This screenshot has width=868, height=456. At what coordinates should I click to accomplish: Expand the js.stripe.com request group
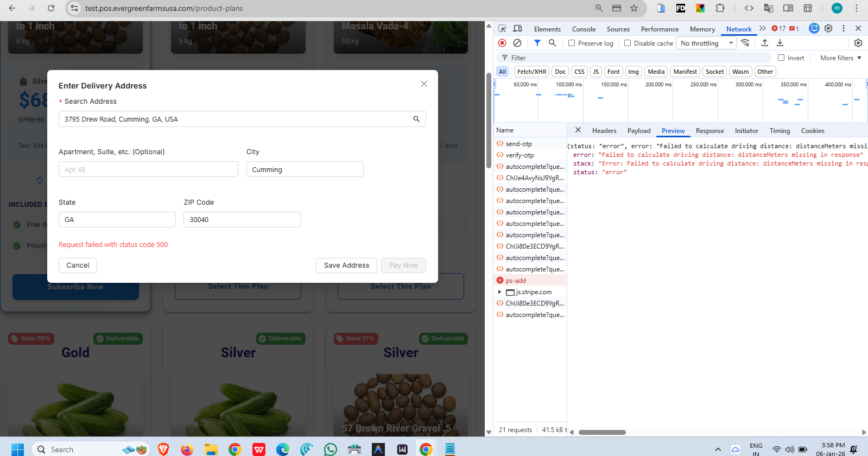coord(499,292)
